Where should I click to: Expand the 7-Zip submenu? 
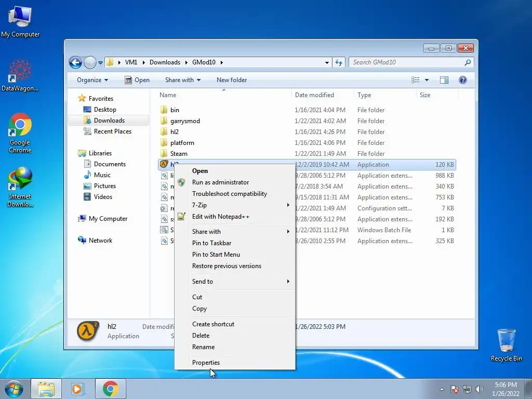coord(288,205)
